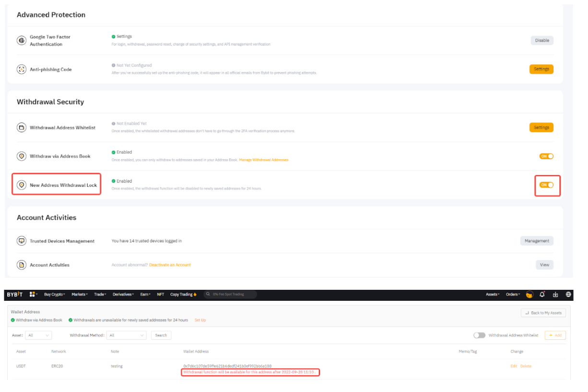Open the Withdrawal Method dropdown
588x392 pixels.
[x=127, y=335]
